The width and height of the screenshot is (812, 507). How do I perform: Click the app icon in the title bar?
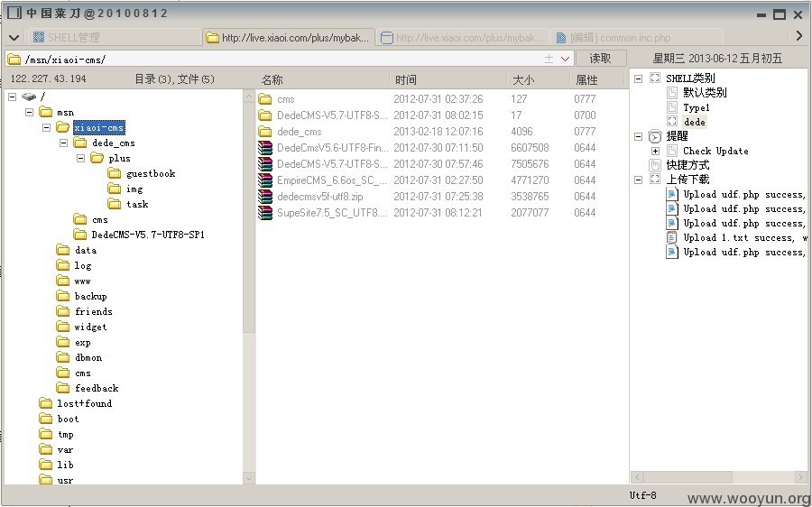point(14,13)
